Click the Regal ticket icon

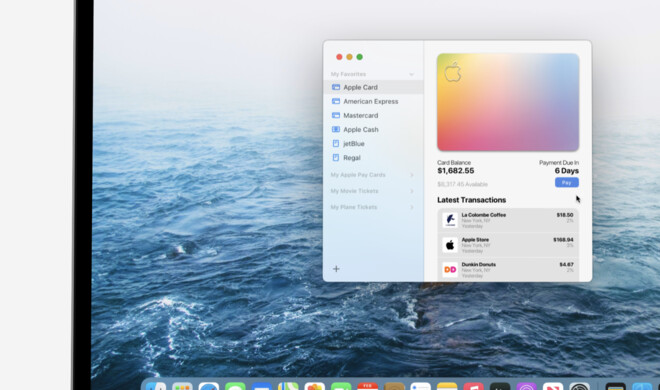tap(336, 158)
